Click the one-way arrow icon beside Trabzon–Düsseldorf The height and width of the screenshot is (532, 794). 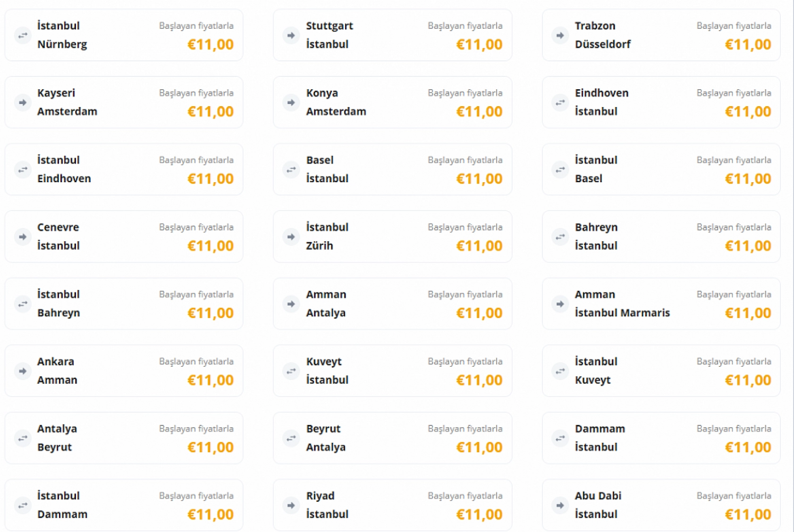pyautogui.click(x=560, y=35)
